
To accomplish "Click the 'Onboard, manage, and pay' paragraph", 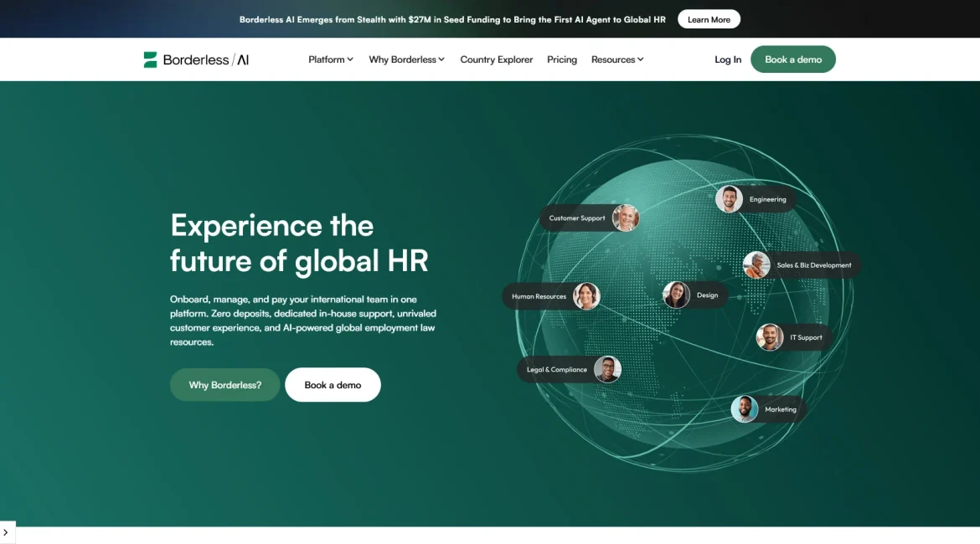I will point(303,321).
